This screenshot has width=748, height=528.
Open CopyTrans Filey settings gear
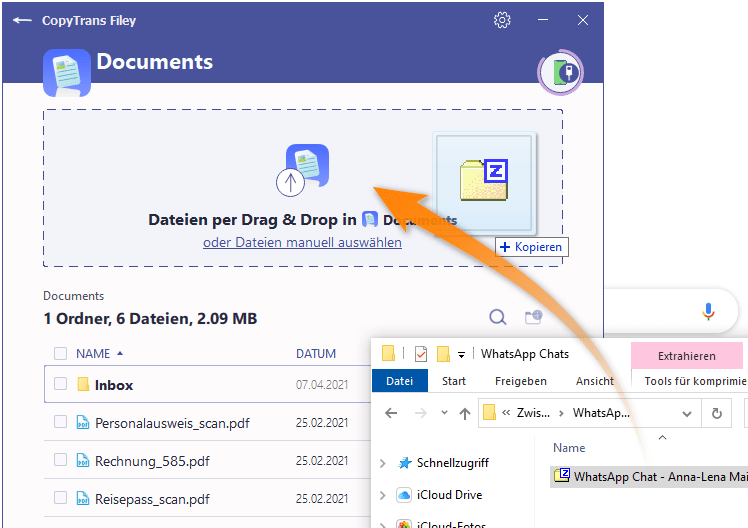502,20
